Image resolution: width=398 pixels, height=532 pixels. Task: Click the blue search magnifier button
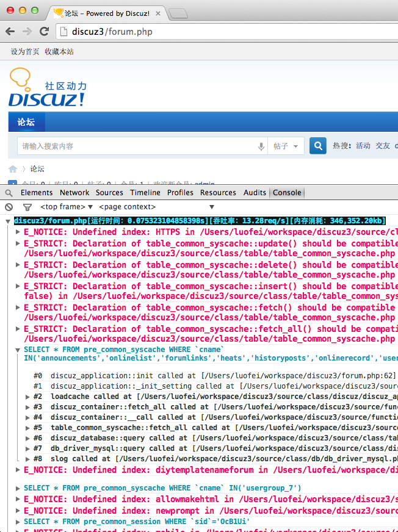click(x=317, y=146)
